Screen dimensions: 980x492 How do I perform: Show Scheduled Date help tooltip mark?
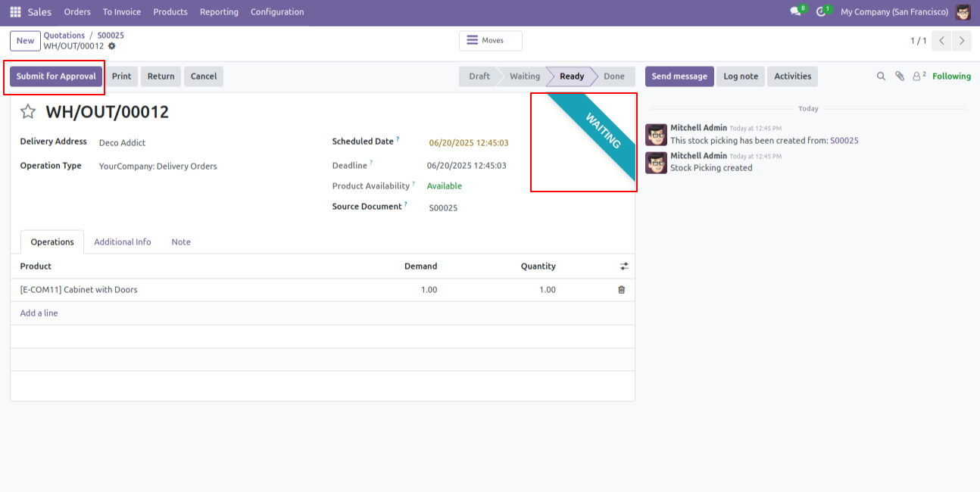coord(398,139)
